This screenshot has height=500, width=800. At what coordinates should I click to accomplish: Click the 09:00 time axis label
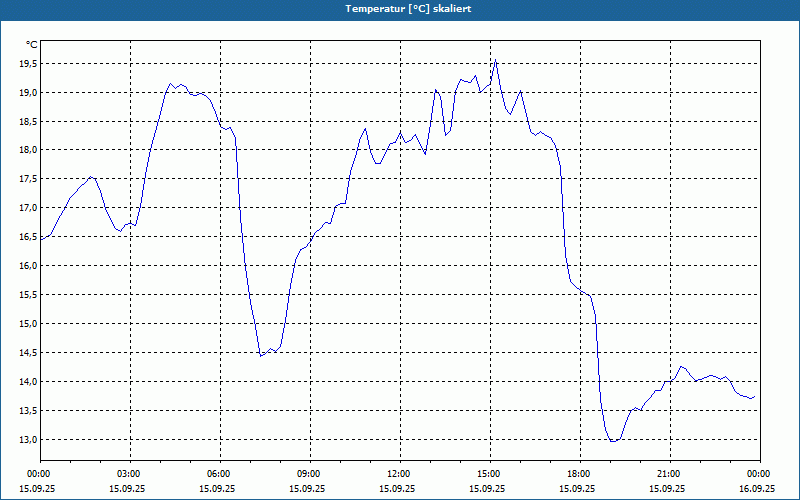click(x=310, y=474)
